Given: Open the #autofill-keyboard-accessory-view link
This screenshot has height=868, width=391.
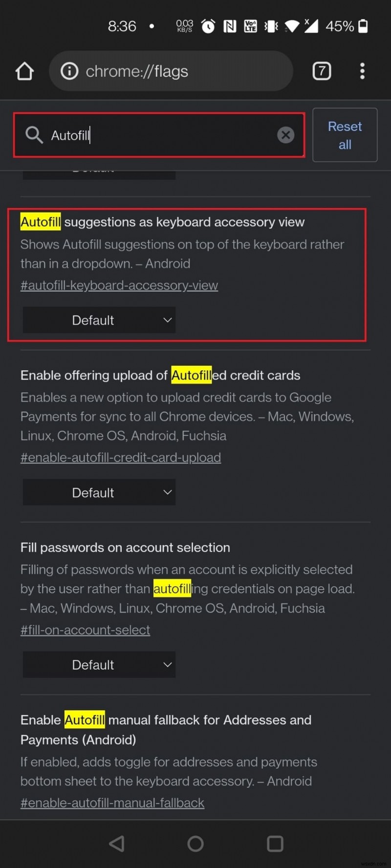Looking at the screenshot, I should click(x=119, y=285).
